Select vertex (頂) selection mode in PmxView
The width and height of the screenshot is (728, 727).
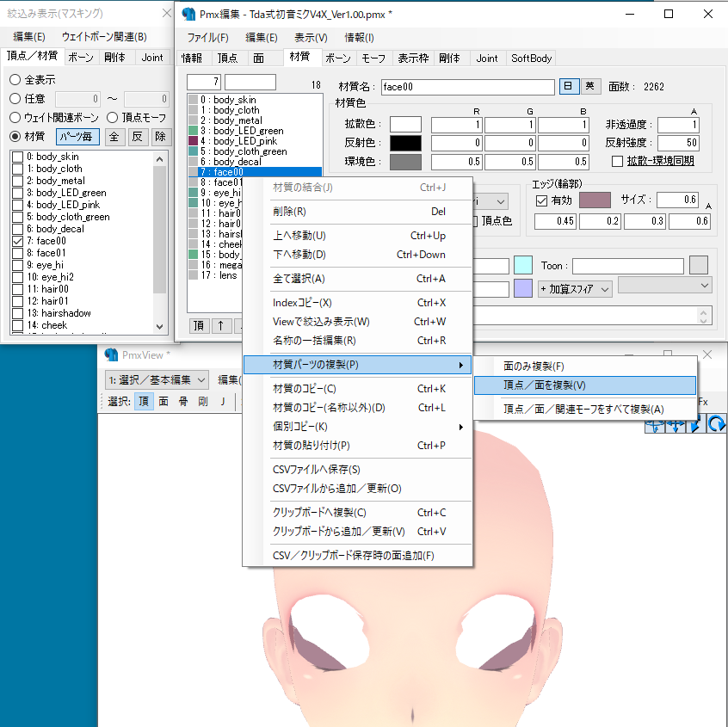pyautogui.click(x=144, y=401)
